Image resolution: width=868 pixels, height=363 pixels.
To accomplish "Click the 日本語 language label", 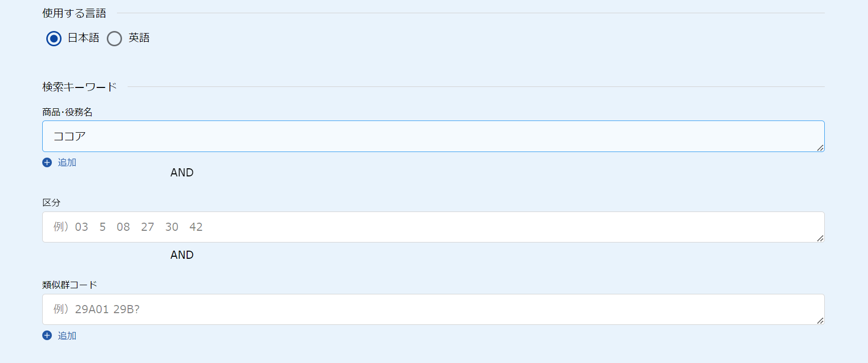I will (83, 38).
